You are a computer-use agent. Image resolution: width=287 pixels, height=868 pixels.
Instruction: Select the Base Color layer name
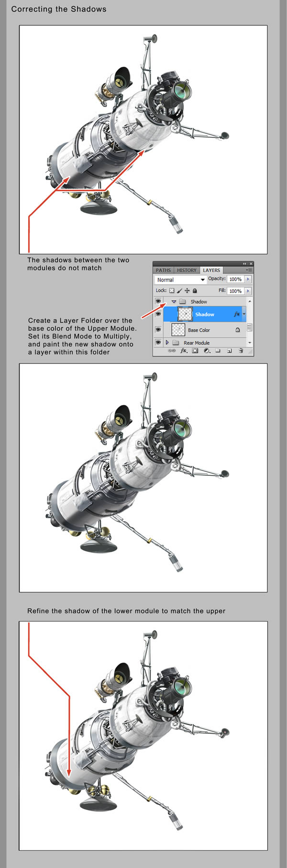coord(199,330)
